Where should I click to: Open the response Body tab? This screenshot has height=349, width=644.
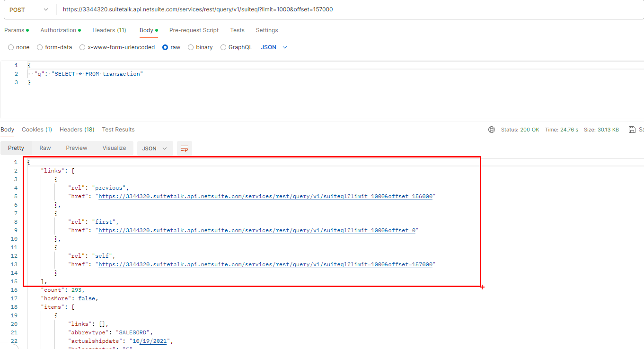(x=7, y=130)
